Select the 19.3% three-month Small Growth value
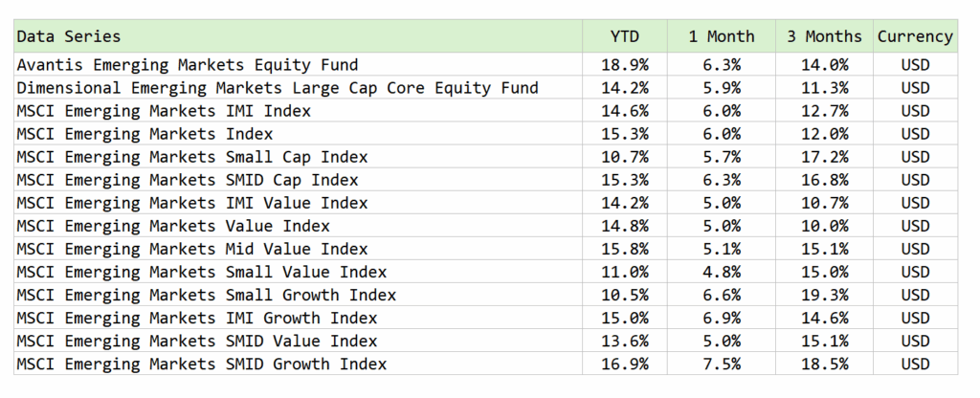 click(824, 295)
